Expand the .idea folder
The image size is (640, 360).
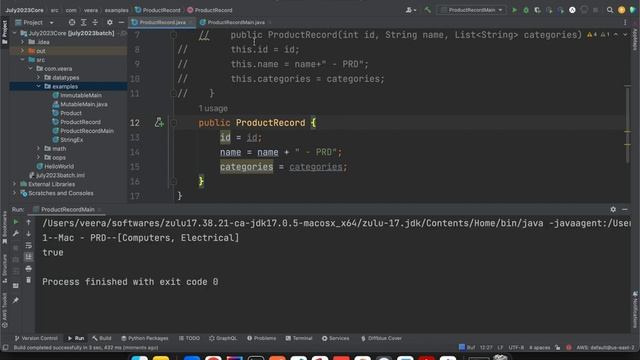[x=22, y=42]
